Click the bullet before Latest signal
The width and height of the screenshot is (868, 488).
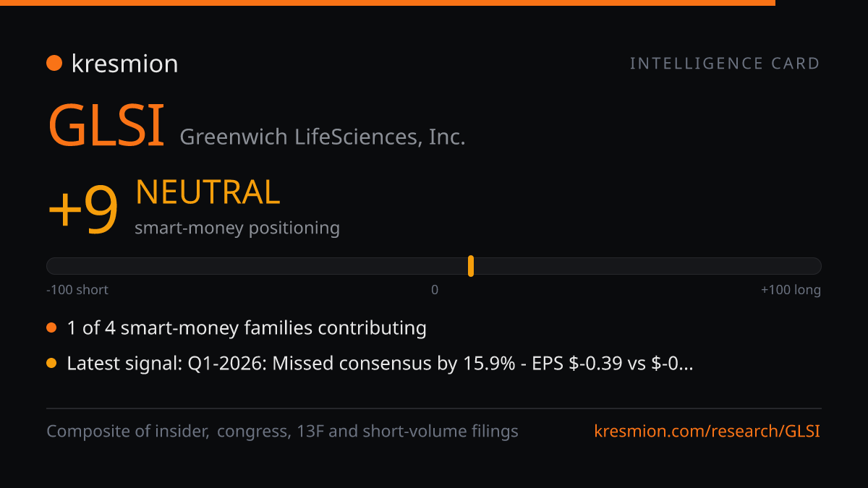click(x=51, y=364)
